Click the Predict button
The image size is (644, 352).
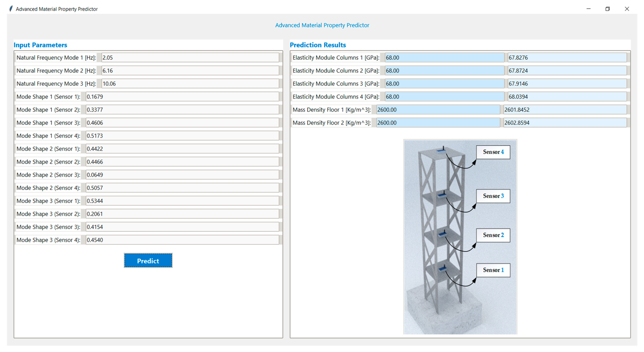point(148,261)
